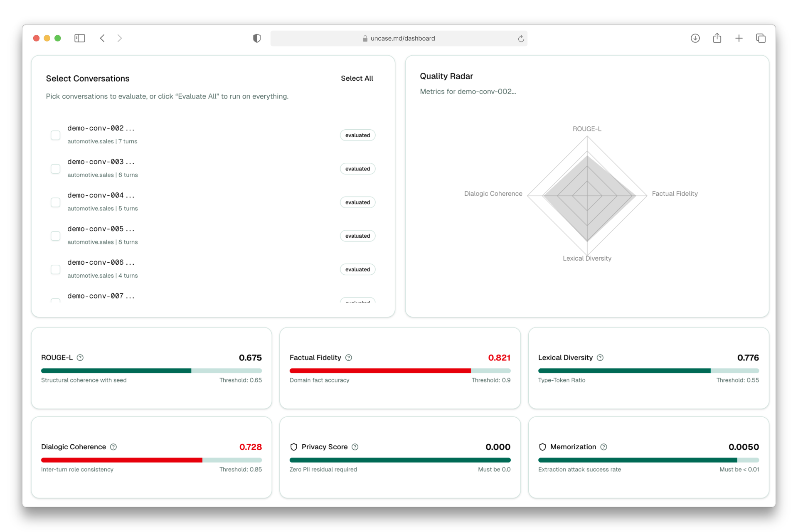Click the Memorization help question icon
This screenshot has height=532, width=798.
click(x=604, y=447)
